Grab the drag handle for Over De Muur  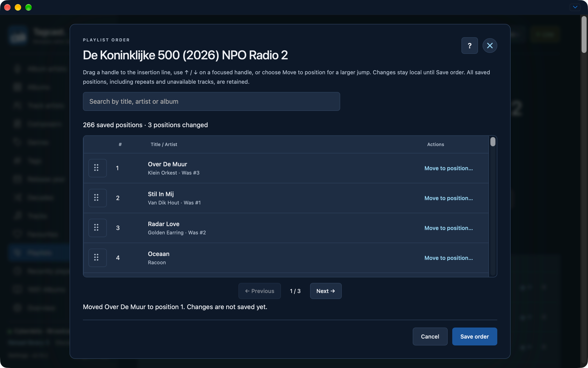[x=97, y=168]
